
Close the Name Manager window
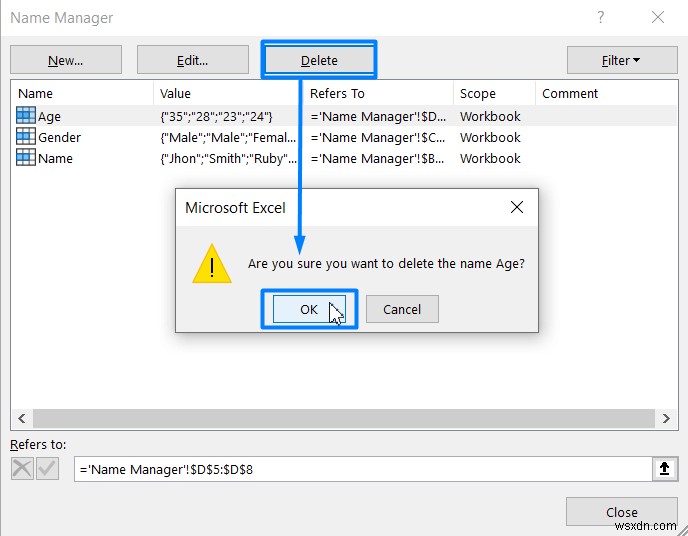coord(657,18)
